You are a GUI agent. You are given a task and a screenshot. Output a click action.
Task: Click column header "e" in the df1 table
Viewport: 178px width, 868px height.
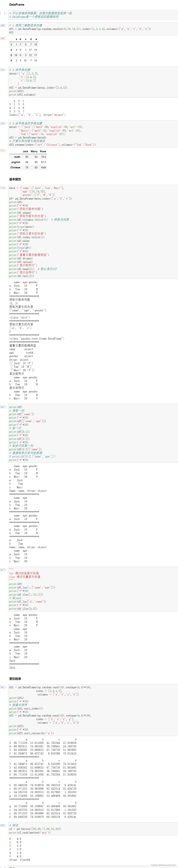36,39
